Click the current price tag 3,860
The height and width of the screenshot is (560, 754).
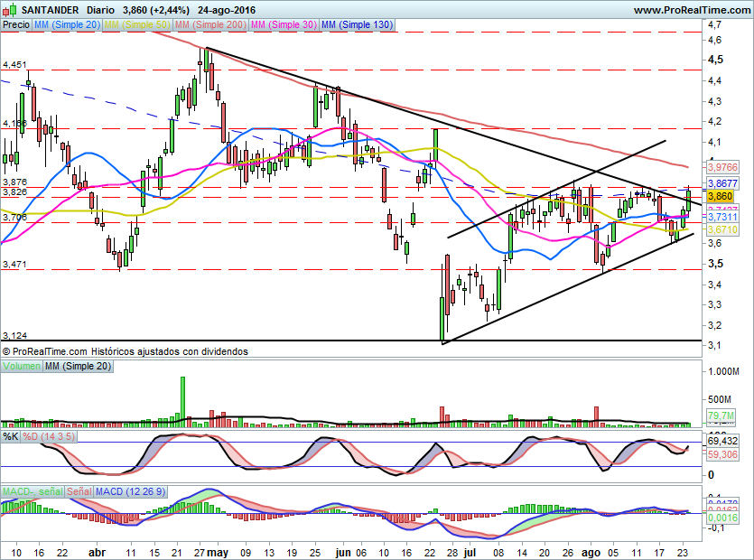720,196
